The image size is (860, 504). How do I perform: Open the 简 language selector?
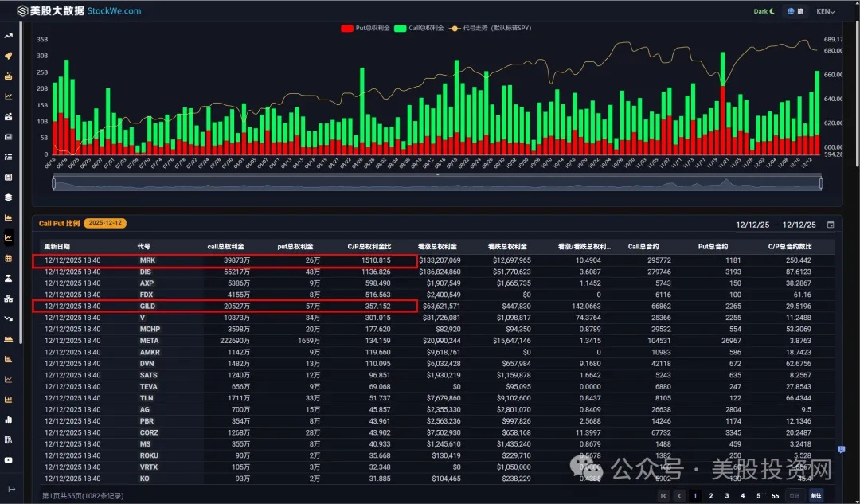pos(794,11)
